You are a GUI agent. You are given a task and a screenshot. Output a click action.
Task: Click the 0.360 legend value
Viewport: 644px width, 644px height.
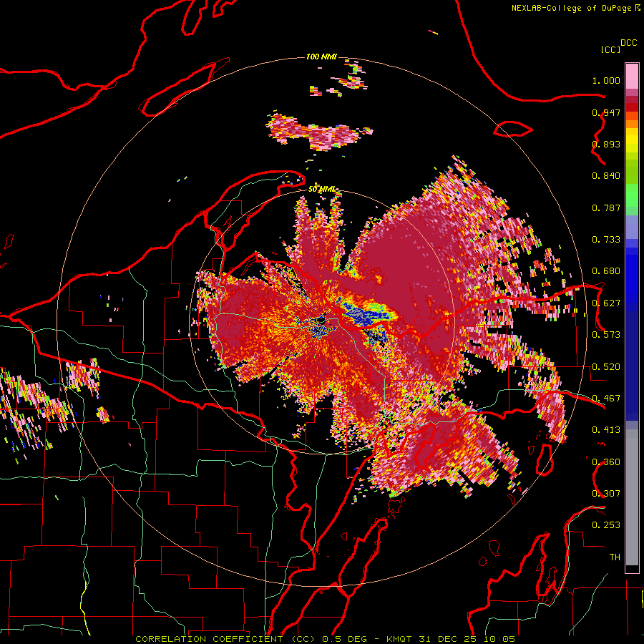point(606,462)
